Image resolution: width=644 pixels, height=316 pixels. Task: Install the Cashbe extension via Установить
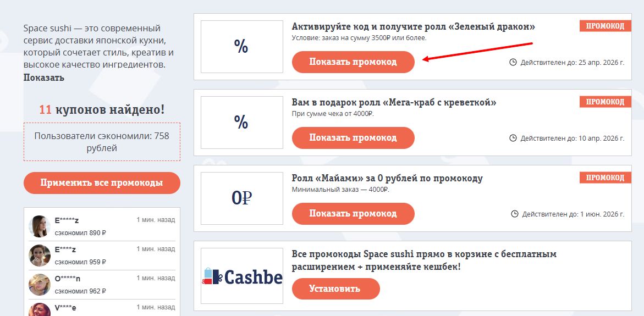[x=336, y=289]
